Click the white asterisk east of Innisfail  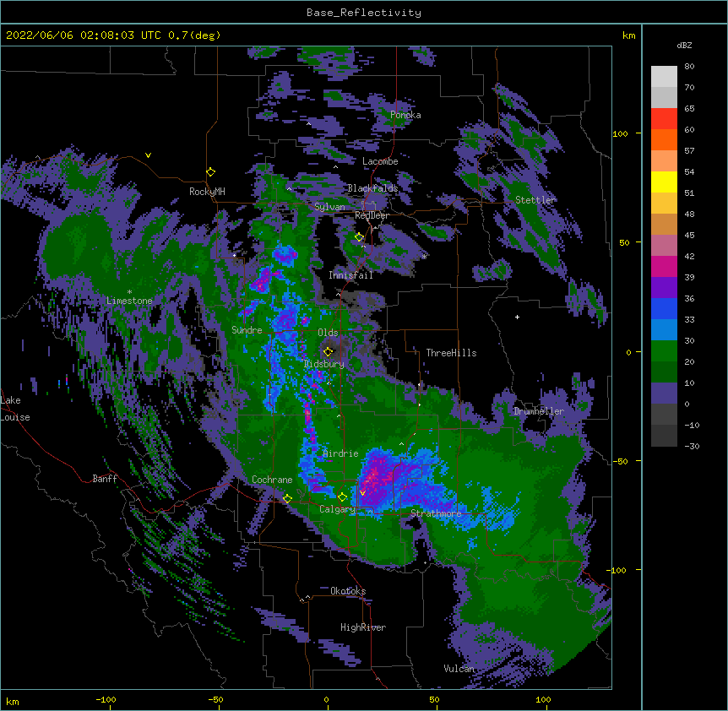point(424,256)
